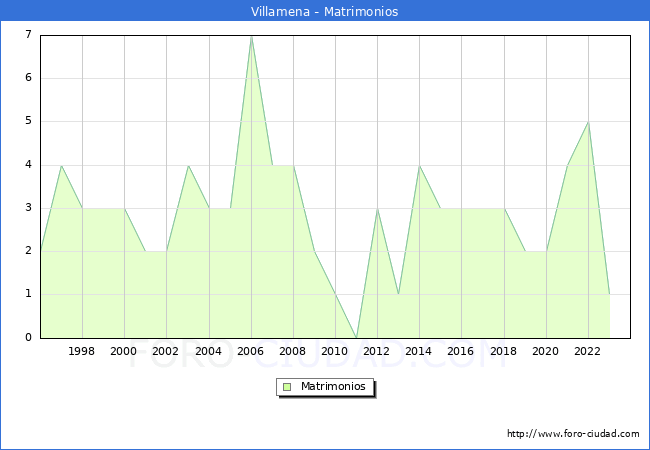Click the Matrimonios legend label
This screenshot has height=450, width=650.
(333, 386)
